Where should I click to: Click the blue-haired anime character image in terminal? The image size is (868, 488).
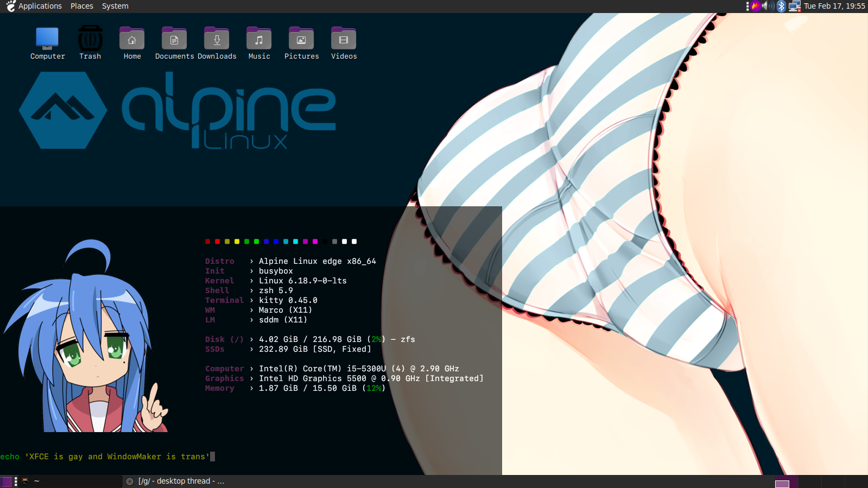pyautogui.click(x=87, y=337)
